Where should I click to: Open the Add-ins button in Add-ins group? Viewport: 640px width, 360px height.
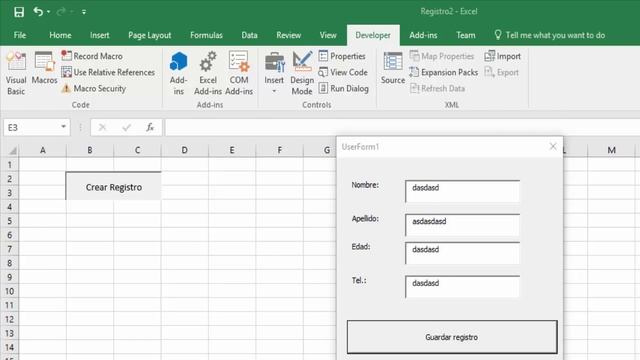click(x=178, y=73)
